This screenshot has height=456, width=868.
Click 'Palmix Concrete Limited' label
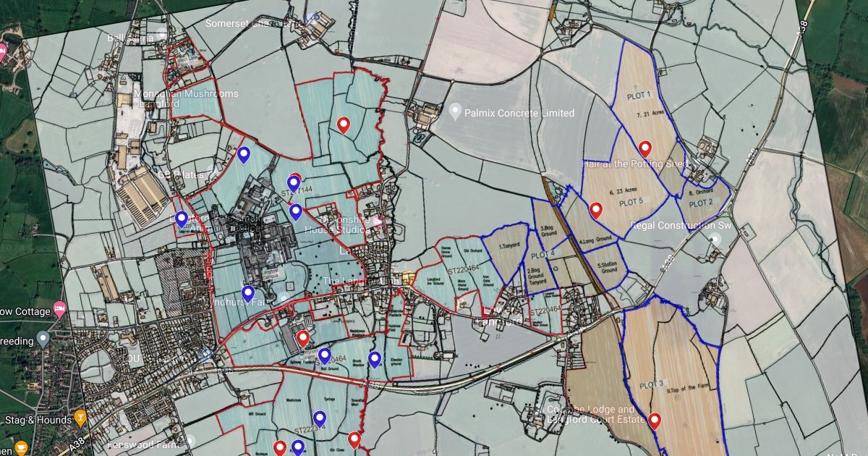click(x=521, y=113)
